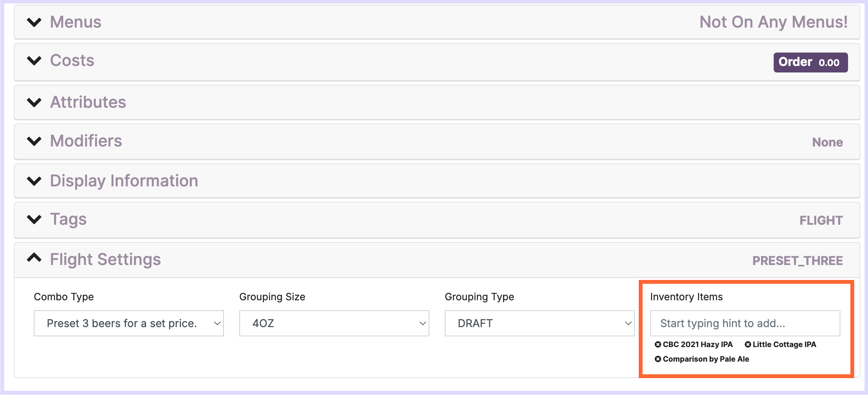Expand the Display Information chevron
Screen dimensions: 868x395
34,181
